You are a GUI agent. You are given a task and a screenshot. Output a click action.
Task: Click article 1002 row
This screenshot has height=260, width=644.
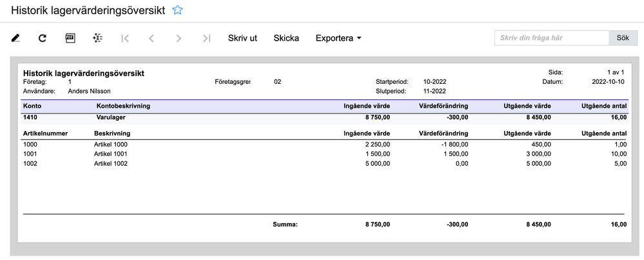[x=30, y=164]
